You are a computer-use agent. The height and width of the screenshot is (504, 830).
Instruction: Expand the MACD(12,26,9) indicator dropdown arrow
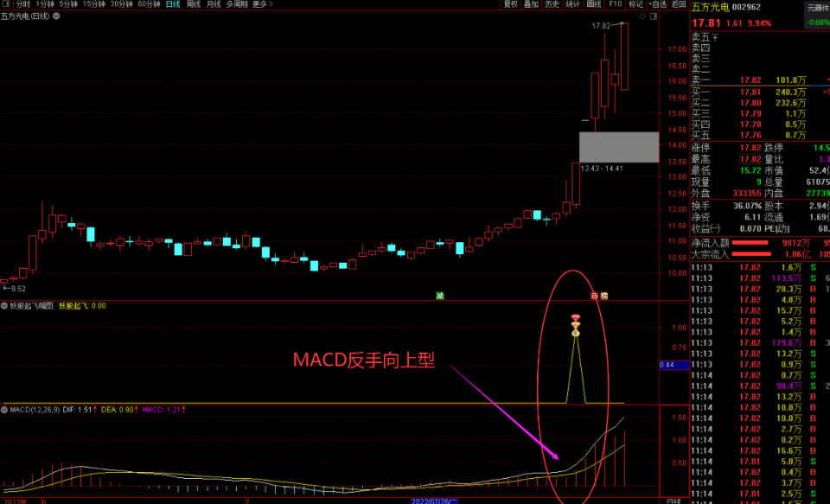[x=4, y=410]
